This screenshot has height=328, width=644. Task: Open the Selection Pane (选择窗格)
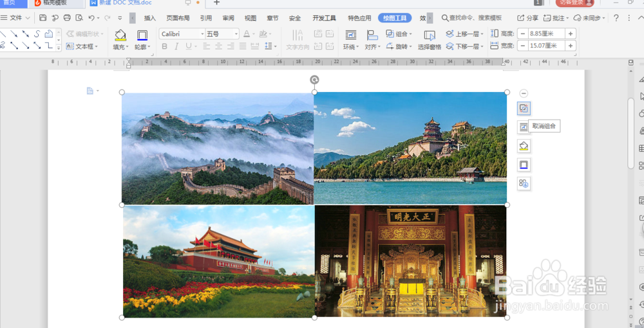point(429,40)
